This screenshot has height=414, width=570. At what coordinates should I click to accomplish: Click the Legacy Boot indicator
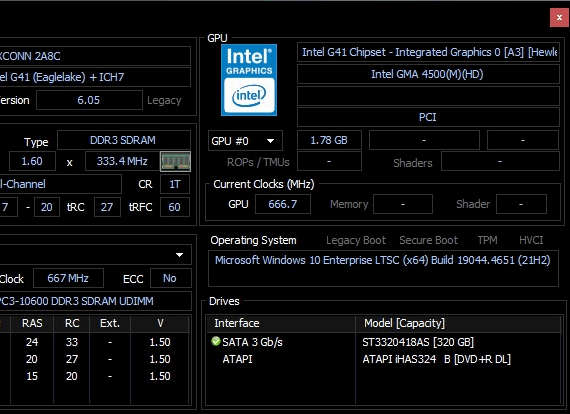(356, 240)
